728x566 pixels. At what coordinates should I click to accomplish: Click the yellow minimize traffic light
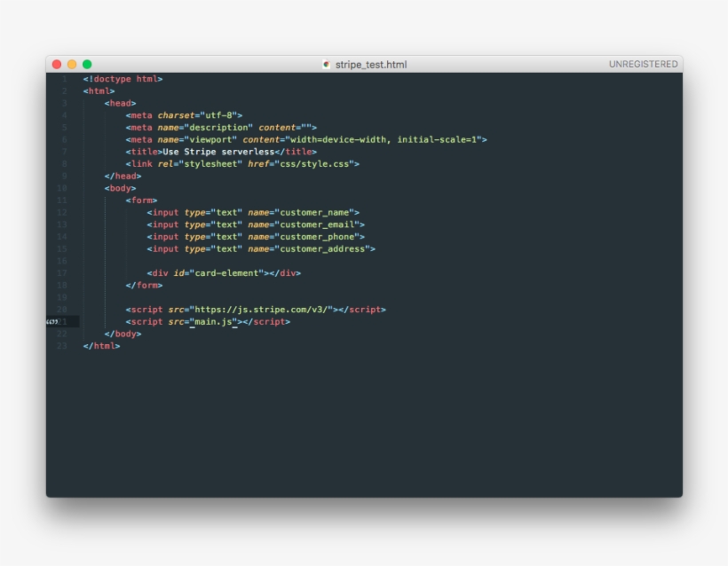[71, 64]
